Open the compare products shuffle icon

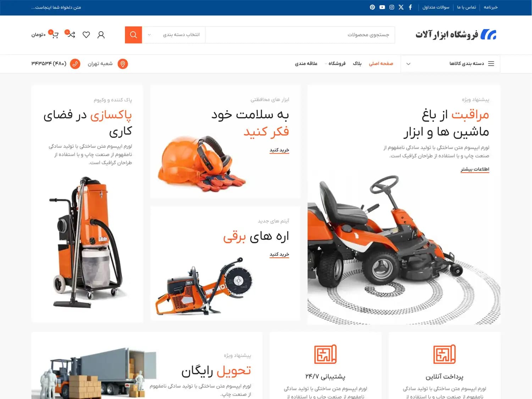click(x=71, y=34)
